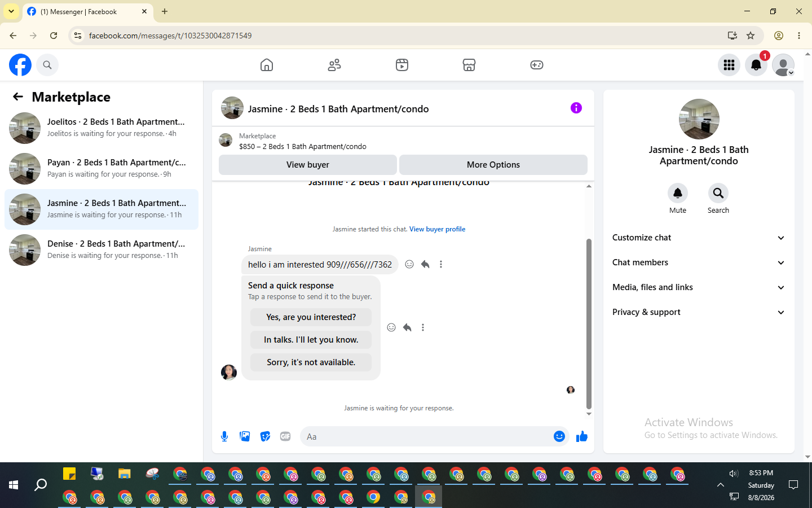Reply to the 'hello i am interested' message
812x508 pixels.
pos(425,264)
